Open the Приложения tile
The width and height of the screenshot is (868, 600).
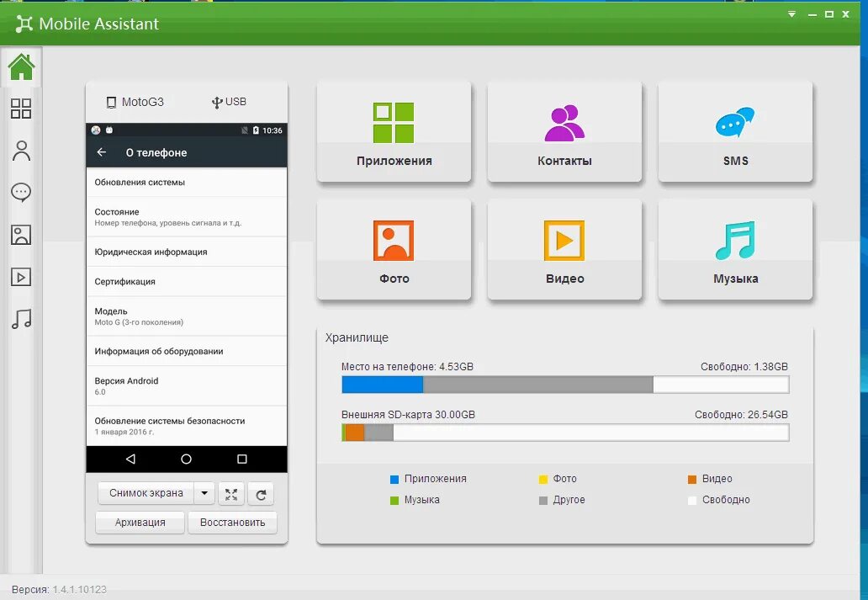tap(394, 131)
